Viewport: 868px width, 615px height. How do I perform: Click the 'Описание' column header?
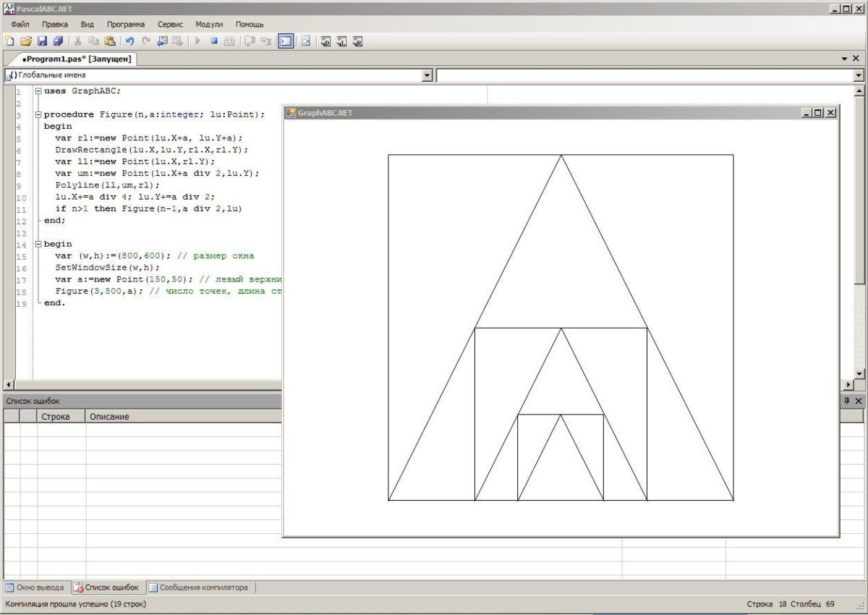(x=109, y=417)
